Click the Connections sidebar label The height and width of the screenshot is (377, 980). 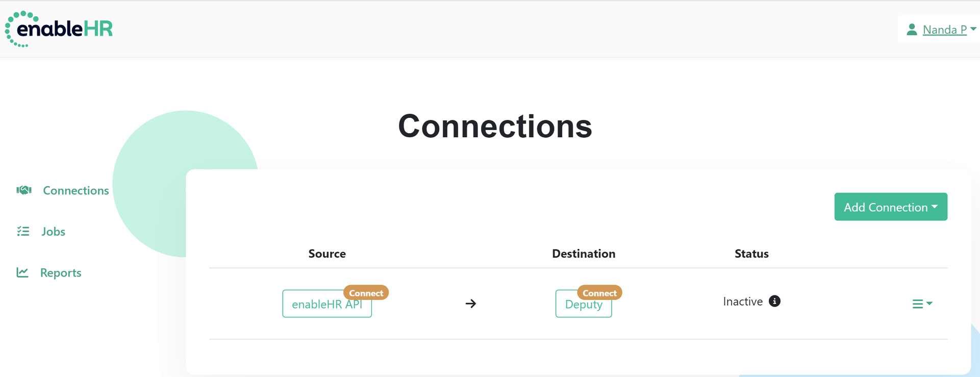[76, 190]
